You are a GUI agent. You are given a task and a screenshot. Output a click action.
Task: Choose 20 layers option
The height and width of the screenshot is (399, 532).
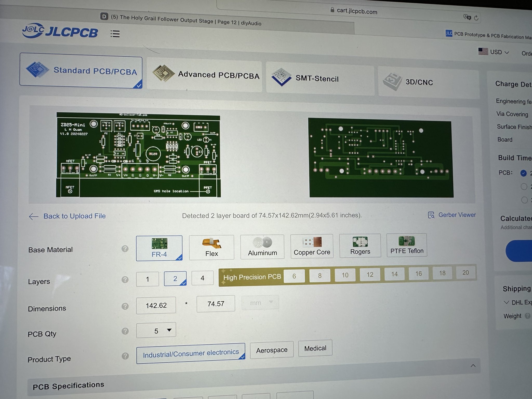[465, 272]
